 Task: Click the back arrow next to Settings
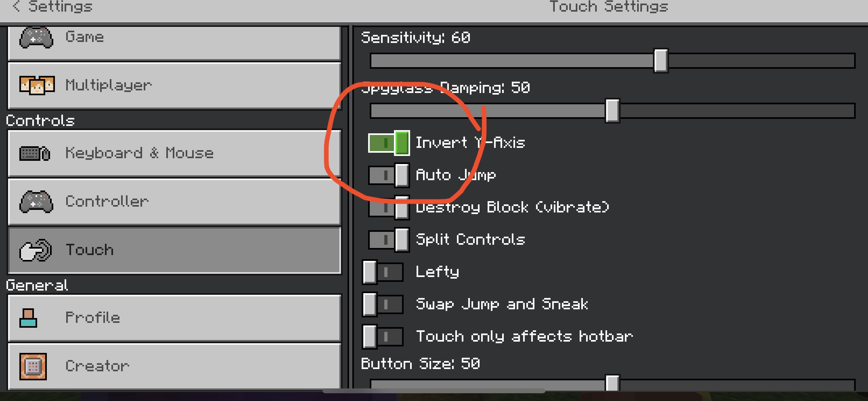point(16,6)
